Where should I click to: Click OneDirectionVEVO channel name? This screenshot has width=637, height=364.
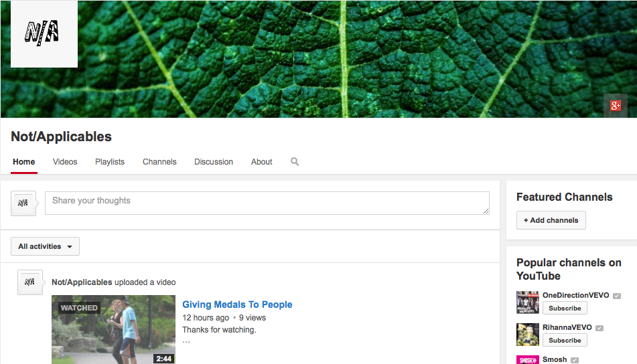[x=575, y=295]
